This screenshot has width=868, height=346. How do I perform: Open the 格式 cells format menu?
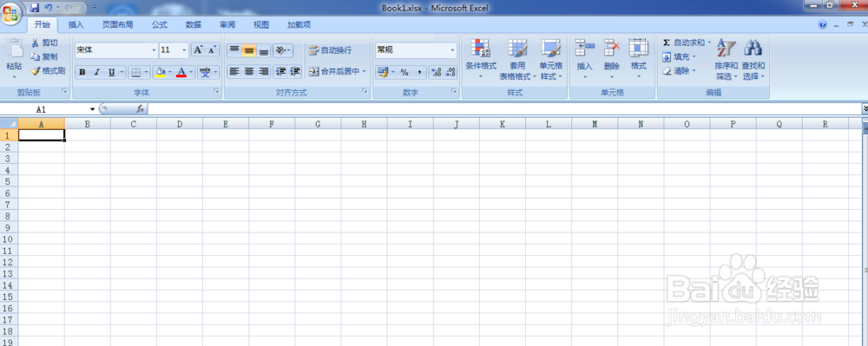tap(638, 59)
